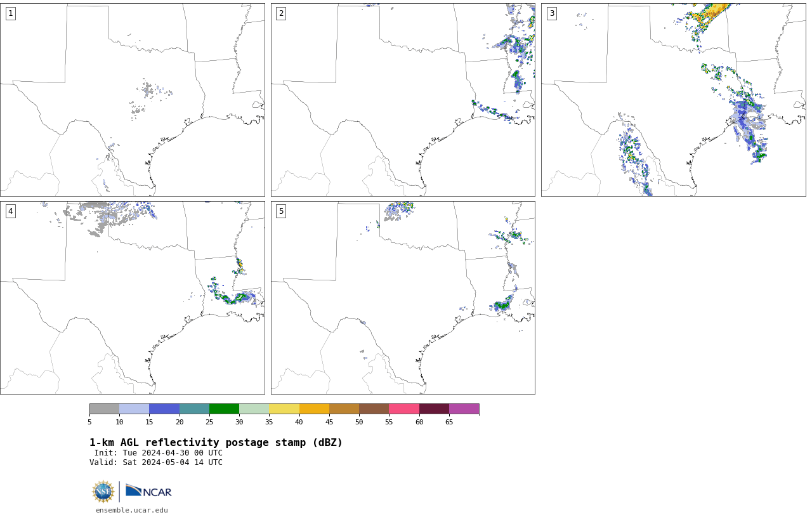This screenshot has width=812, height=517.
Task: Click the colorbar tick label 25
Action: tap(209, 422)
